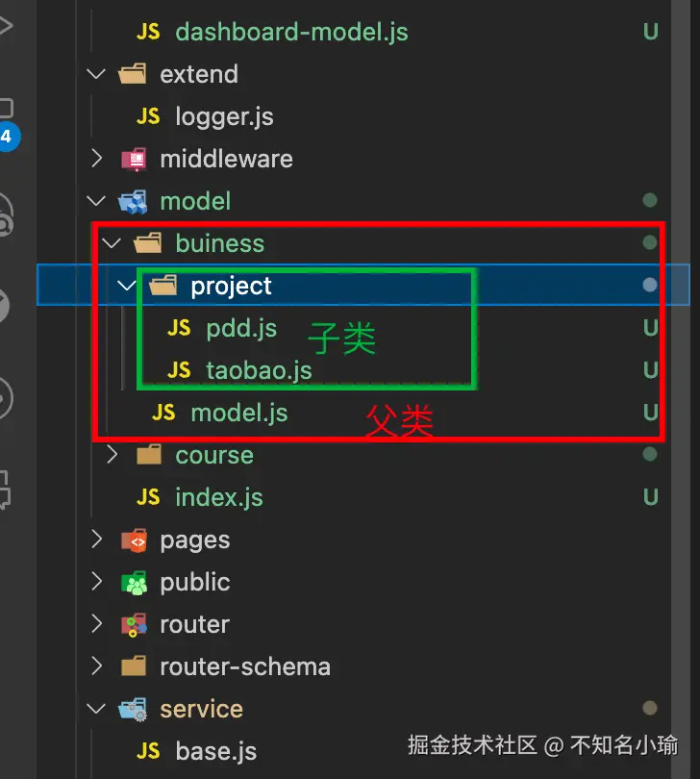Expand the course folder chevron

tap(112, 455)
